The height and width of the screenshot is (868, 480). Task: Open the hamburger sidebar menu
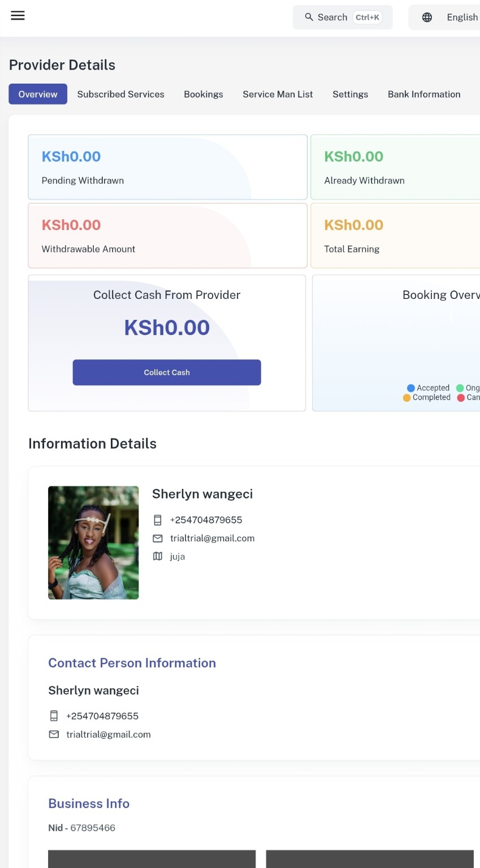pos(18,16)
